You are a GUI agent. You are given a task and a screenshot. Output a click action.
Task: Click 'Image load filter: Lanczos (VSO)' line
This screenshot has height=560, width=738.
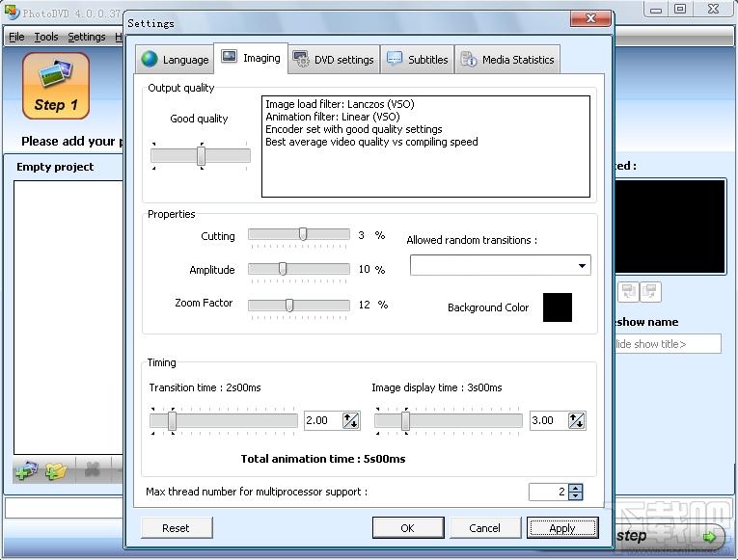coord(340,104)
